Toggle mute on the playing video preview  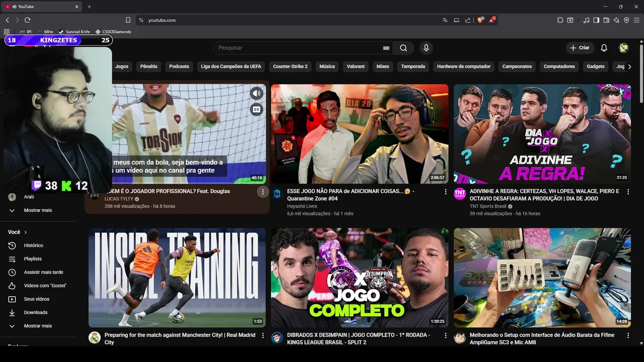(x=257, y=93)
